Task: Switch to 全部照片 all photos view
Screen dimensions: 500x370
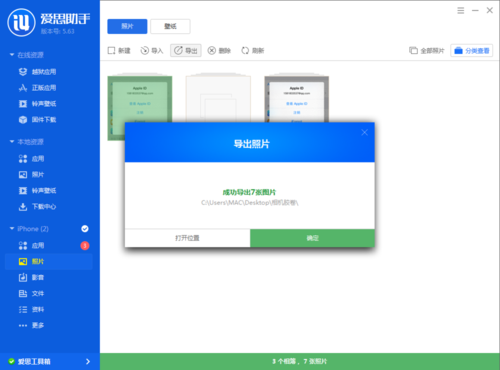Action: pyautogui.click(x=427, y=51)
